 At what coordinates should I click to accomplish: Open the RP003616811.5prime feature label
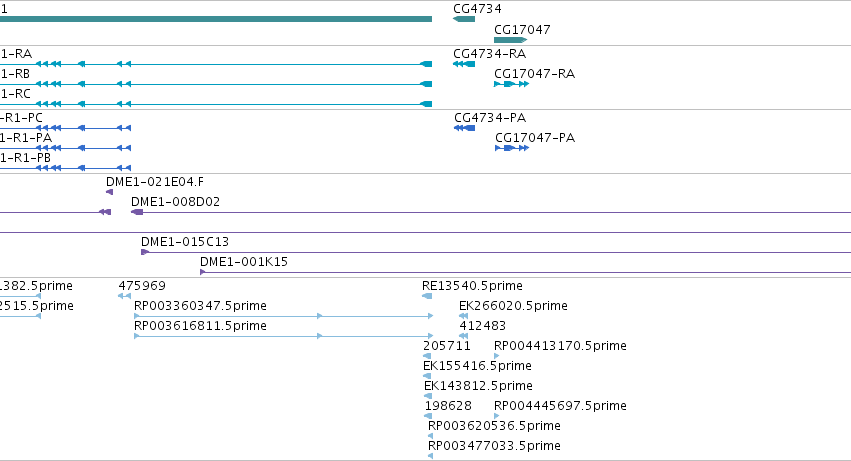pyautogui.click(x=200, y=326)
